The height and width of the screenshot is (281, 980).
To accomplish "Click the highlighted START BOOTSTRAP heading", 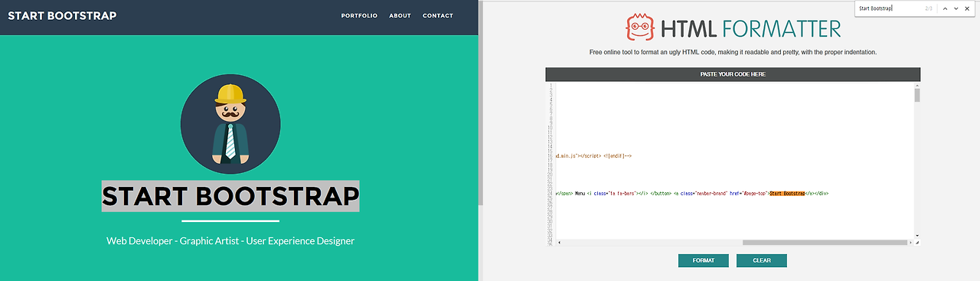I will coord(230,197).
